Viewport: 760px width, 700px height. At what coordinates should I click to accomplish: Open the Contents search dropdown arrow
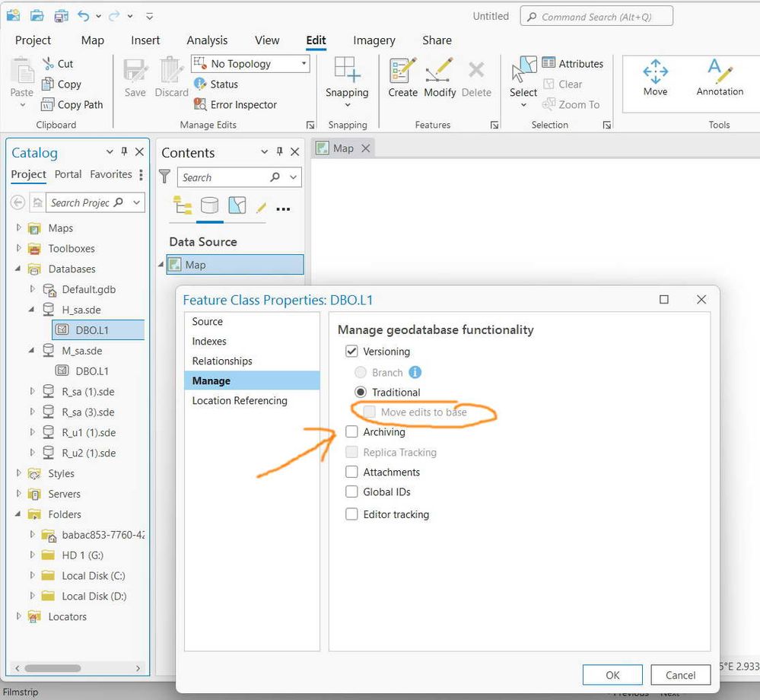point(293,177)
